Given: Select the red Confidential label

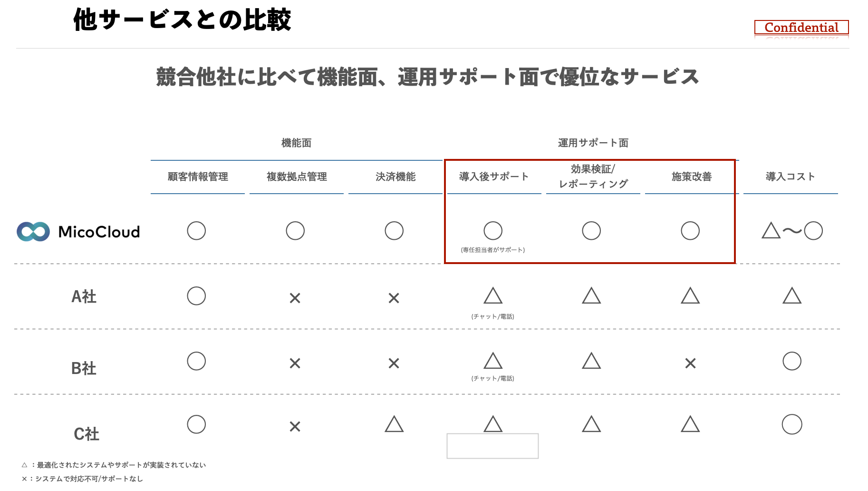Looking at the screenshot, I should [801, 28].
